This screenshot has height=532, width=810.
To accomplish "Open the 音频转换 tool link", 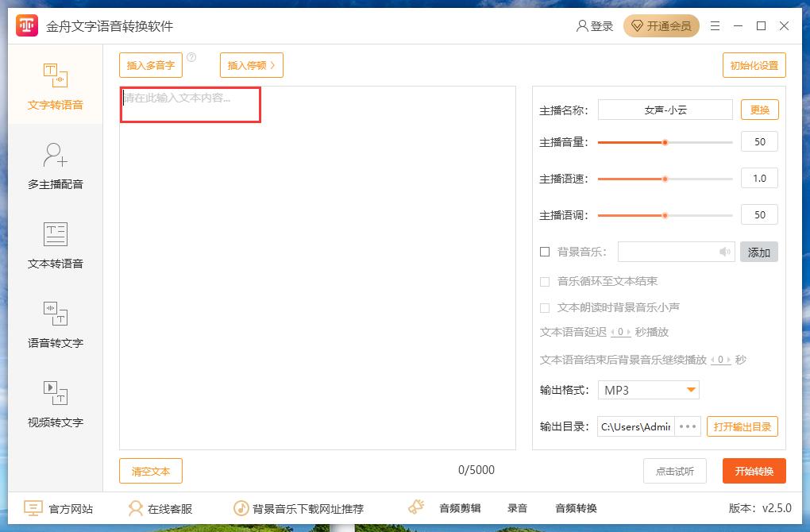I will click(576, 508).
